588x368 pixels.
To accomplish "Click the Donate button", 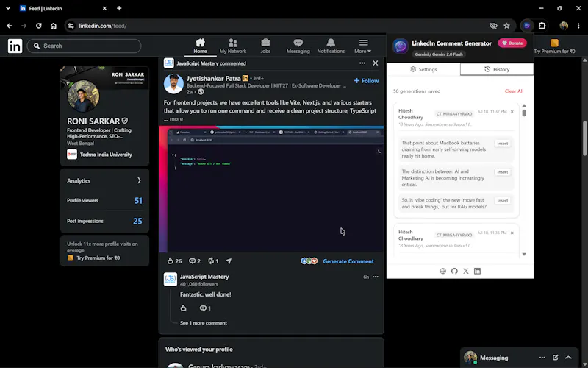I will [512, 43].
